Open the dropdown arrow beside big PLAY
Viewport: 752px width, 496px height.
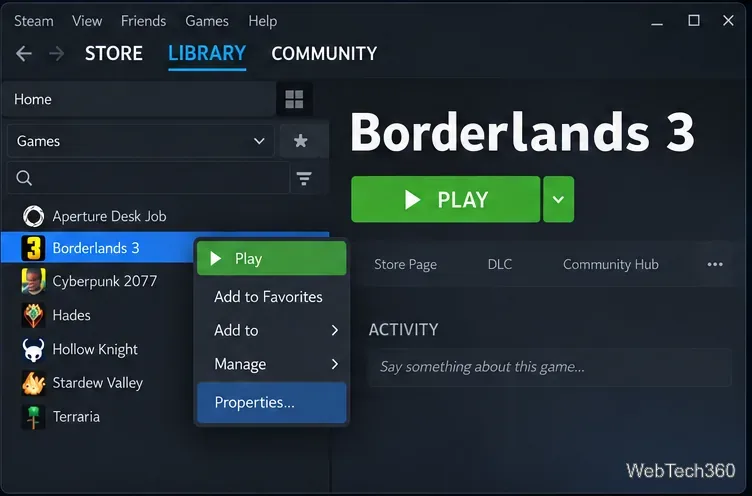(558, 199)
